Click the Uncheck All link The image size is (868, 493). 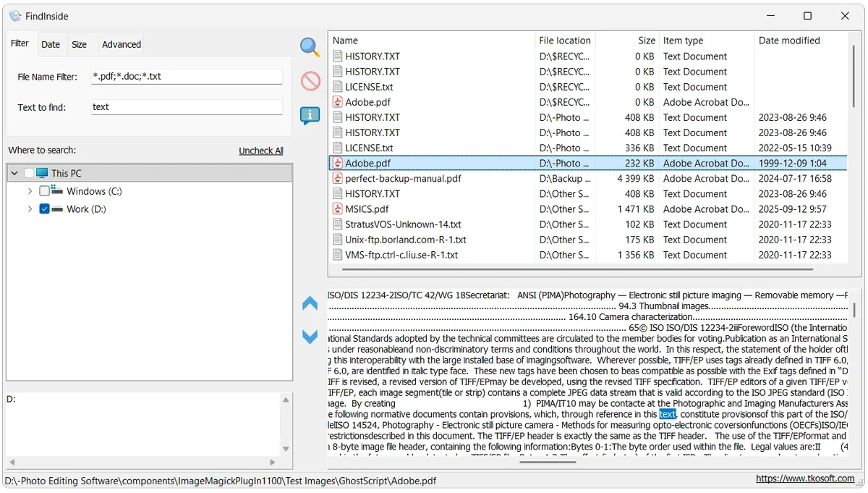point(261,151)
